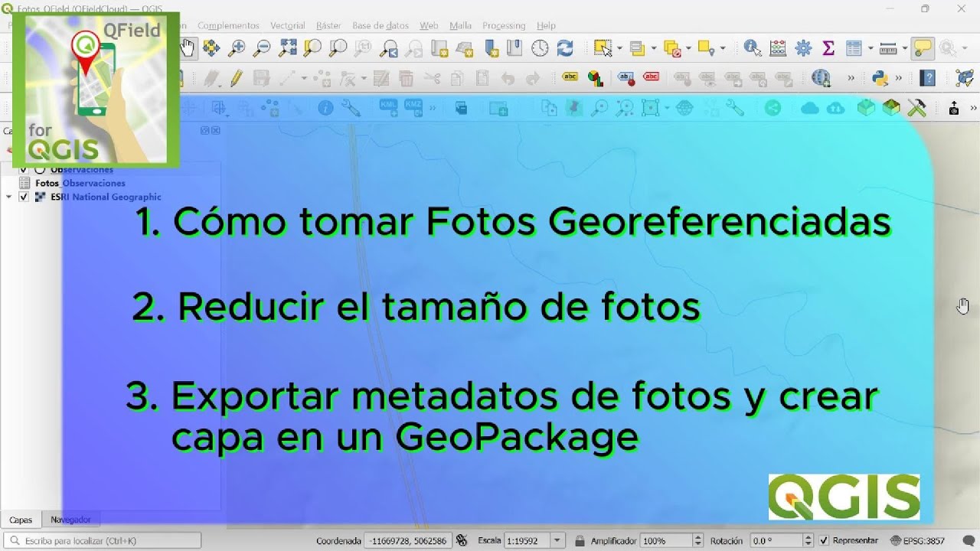Open the Help menu
Image resolution: width=980 pixels, height=551 pixels.
[546, 25]
